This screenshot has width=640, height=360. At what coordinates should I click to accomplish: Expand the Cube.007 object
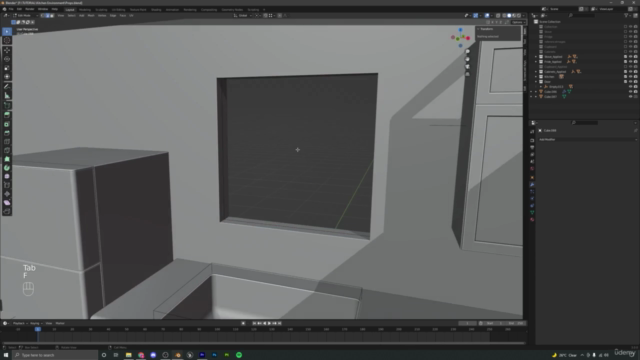coord(536,97)
